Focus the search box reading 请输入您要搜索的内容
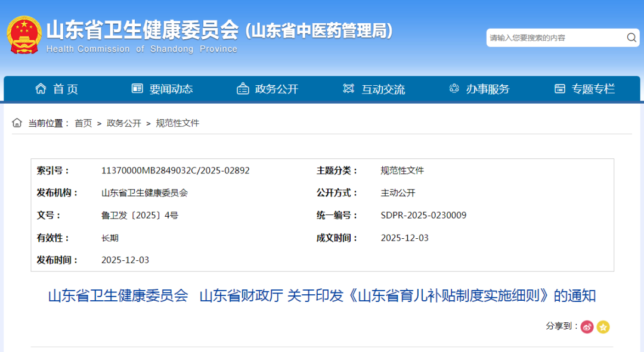Image resolution: width=644 pixels, height=352 pixels. coord(553,38)
